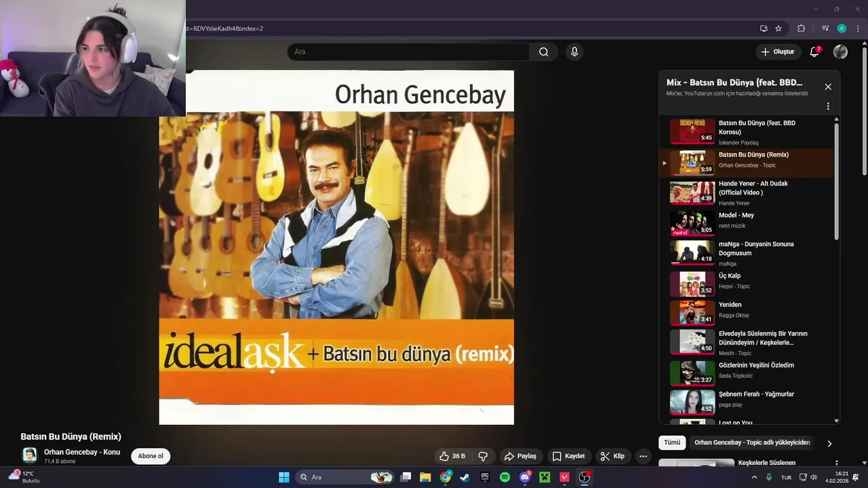Subscribe with the Abone ol button
Screen dimensions: 868x488
[151, 456]
